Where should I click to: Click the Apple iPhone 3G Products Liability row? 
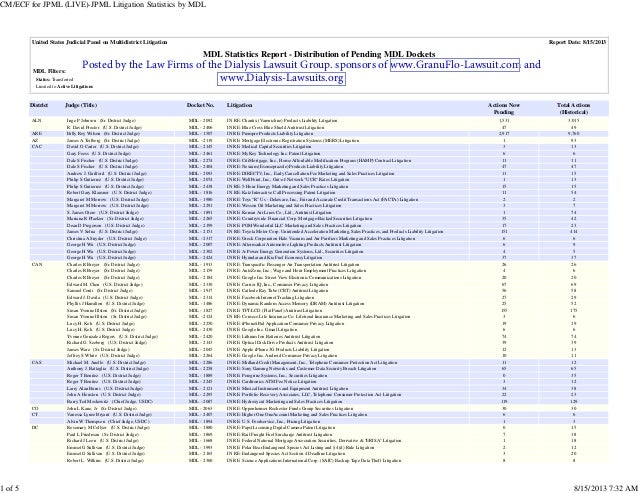(x=319, y=349)
